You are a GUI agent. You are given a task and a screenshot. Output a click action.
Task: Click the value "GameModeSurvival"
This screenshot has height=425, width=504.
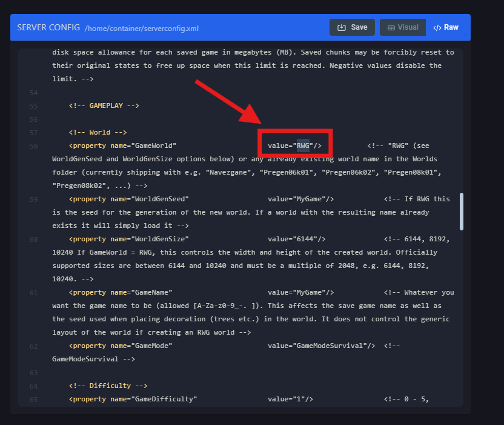pos(330,346)
